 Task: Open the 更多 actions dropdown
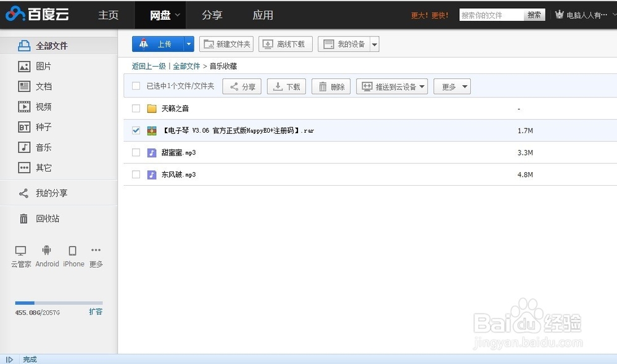[x=452, y=86]
